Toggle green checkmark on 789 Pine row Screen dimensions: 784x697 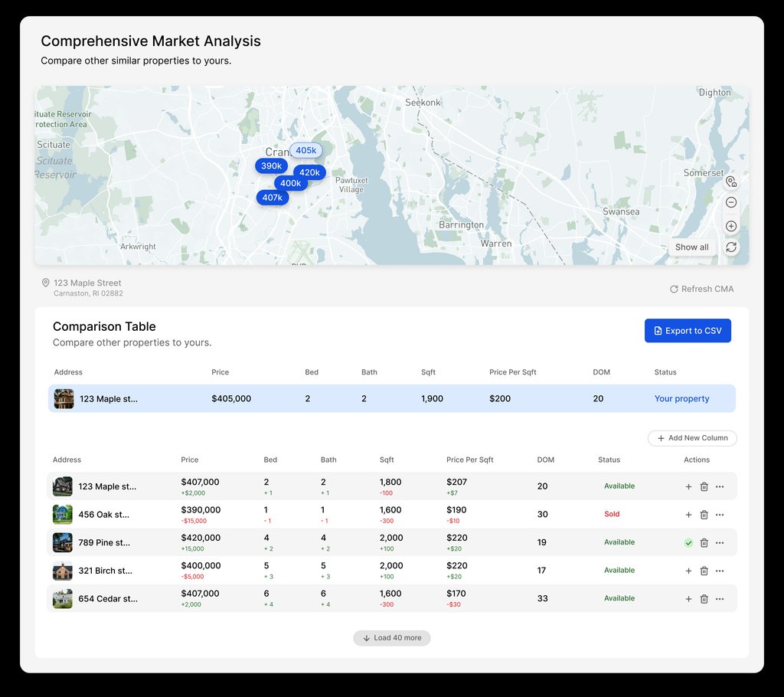click(688, 543)
